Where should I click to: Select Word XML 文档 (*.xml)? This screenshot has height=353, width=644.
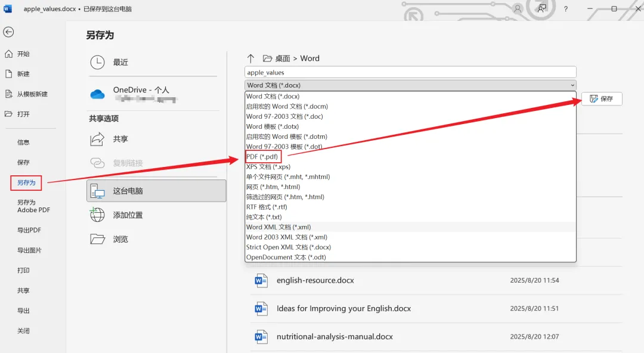(410, 227)
